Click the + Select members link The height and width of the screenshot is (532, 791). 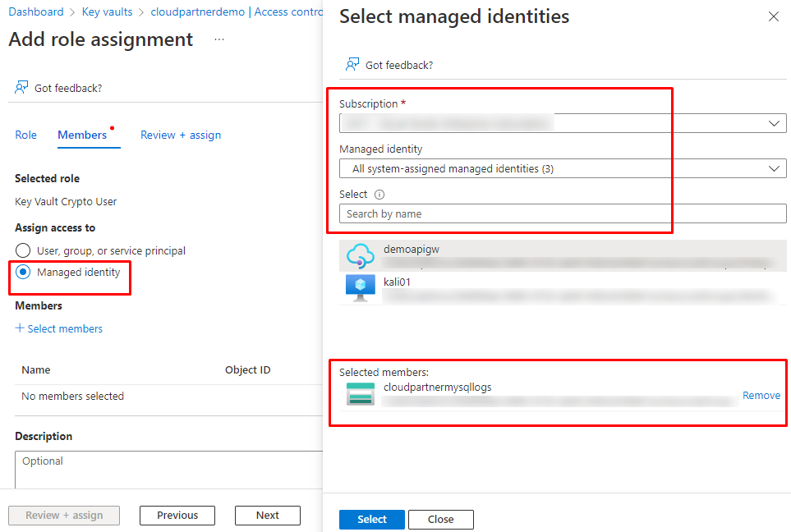[59, 328]
